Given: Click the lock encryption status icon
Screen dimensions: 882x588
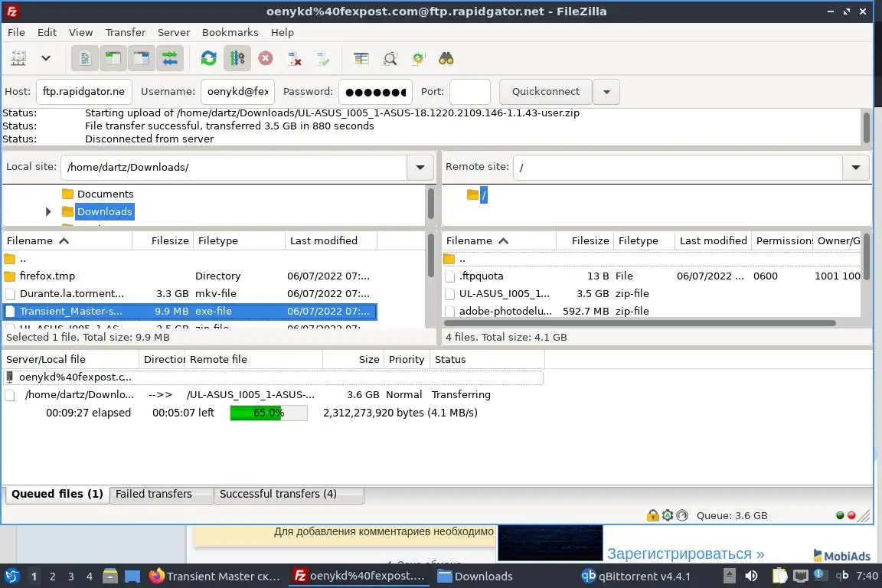Looking at the screenshot, I should 652,514.
